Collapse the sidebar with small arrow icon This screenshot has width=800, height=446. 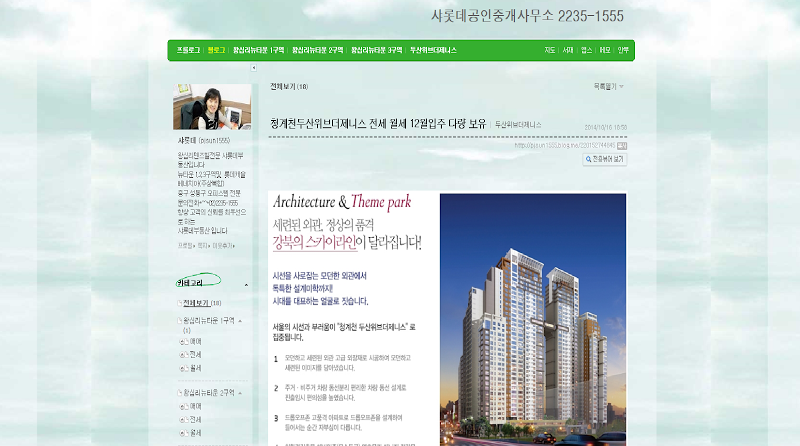pos(254,67)
